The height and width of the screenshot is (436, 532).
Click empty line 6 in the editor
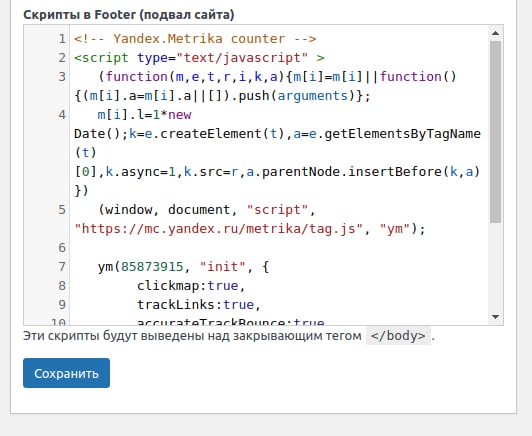pos(278,248)
